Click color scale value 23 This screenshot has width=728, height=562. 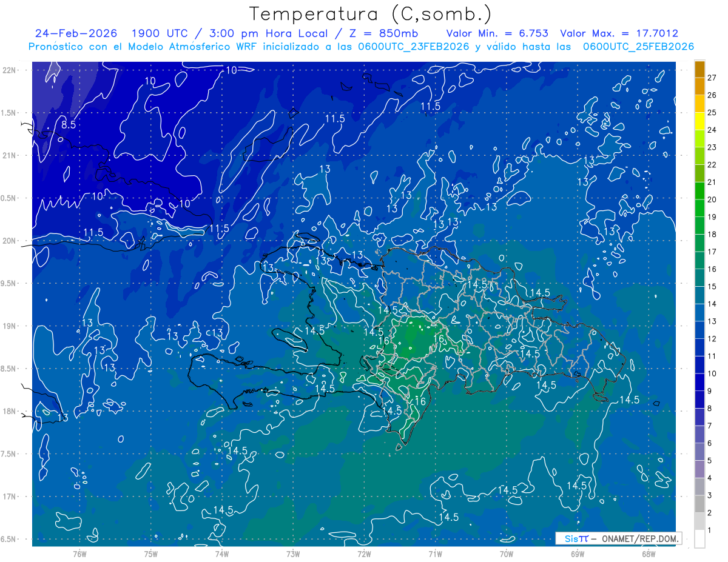[712, 147]
